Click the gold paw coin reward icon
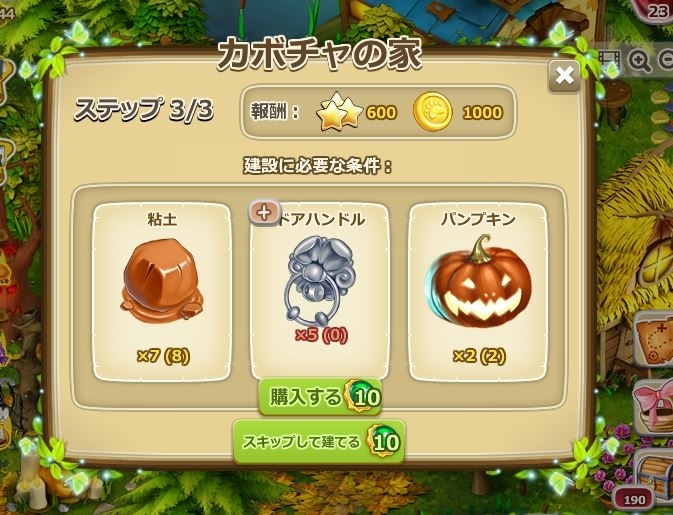Viewport: 673px width, 515px height. 433,112
